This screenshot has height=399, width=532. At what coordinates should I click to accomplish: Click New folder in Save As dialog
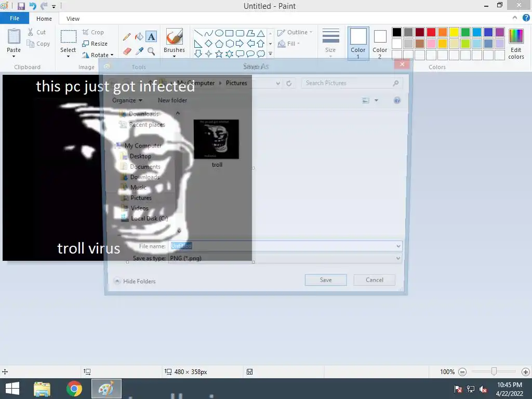pos(172,100)
